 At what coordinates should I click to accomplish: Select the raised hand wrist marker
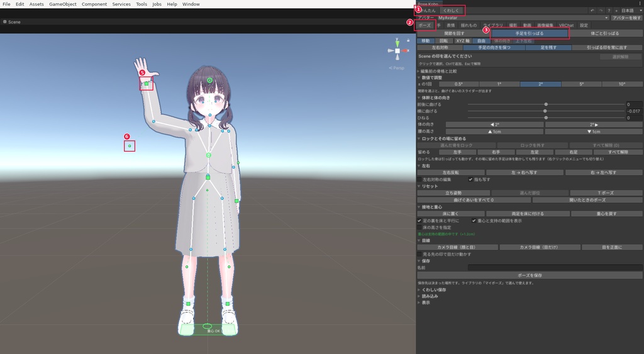coord(146,84)
